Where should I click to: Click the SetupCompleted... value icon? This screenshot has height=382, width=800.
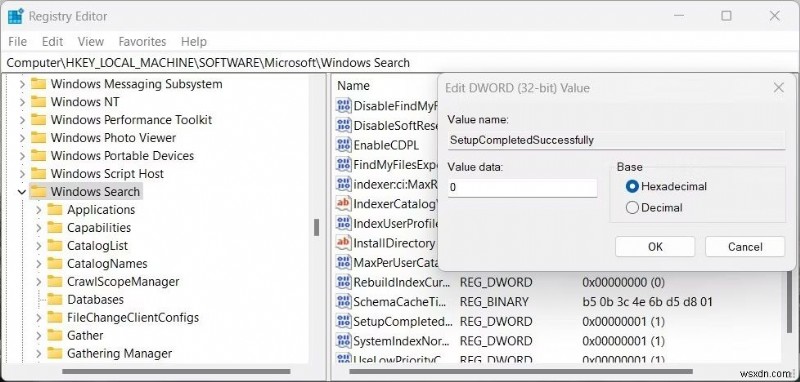click(344, 321)
